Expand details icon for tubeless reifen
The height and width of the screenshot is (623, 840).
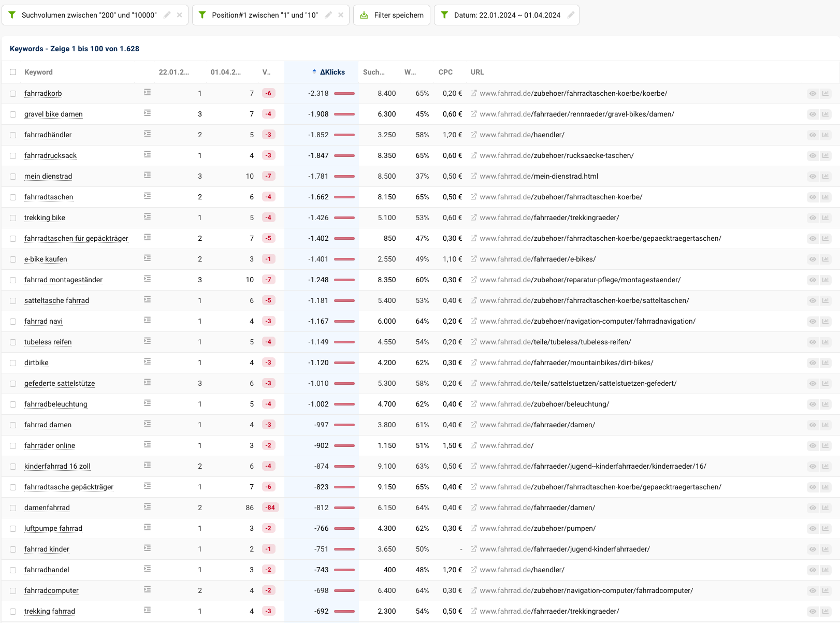point(148,341)
